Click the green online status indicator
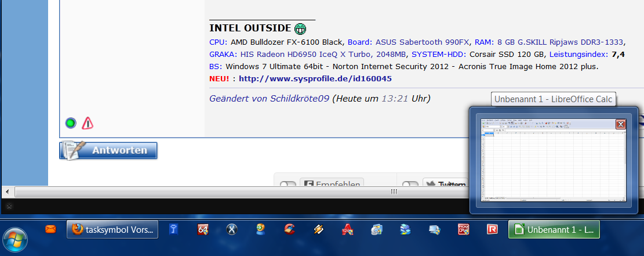644x256 pixels. 71,122
